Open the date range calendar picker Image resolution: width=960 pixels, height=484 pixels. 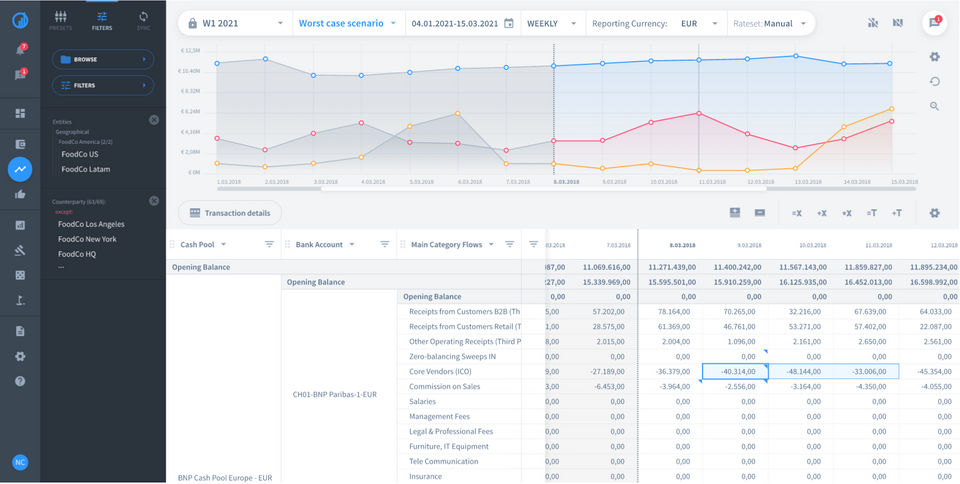pos(508,23)
